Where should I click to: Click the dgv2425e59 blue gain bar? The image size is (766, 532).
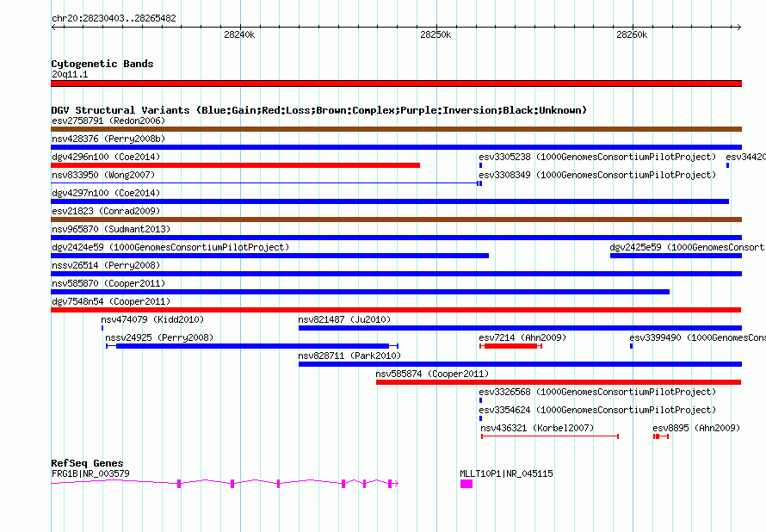click(676, 256)
